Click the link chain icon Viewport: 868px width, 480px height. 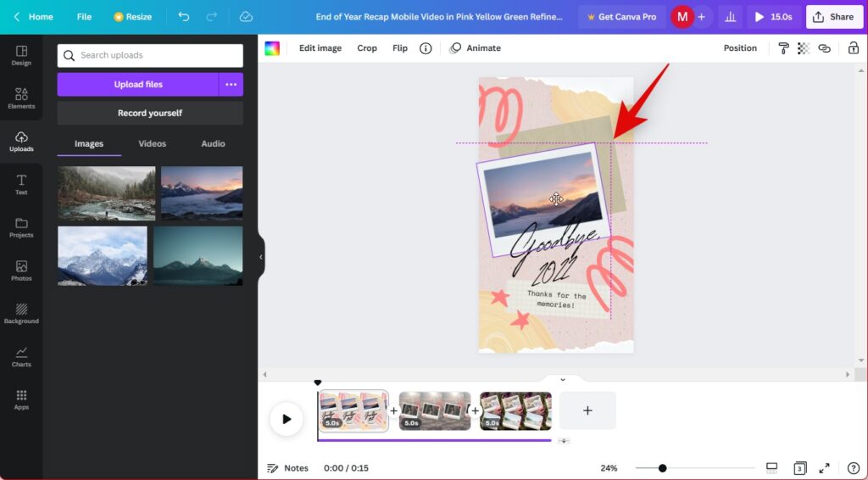click(x=824, y=48)
